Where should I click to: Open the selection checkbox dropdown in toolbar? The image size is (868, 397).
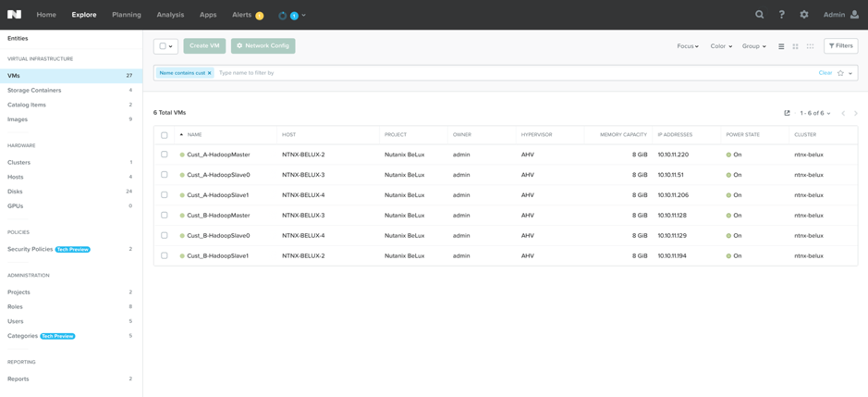[x=165, y=46]
